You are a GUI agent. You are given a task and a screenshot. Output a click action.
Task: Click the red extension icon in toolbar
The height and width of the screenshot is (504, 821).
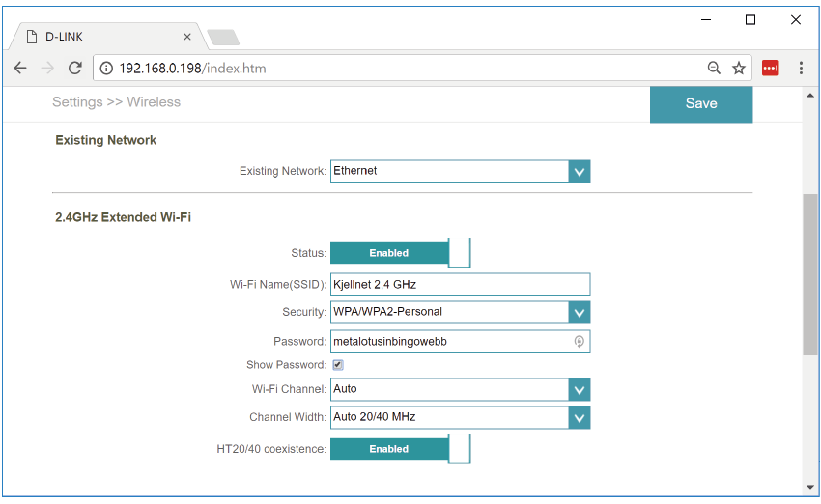pos(770,69)
